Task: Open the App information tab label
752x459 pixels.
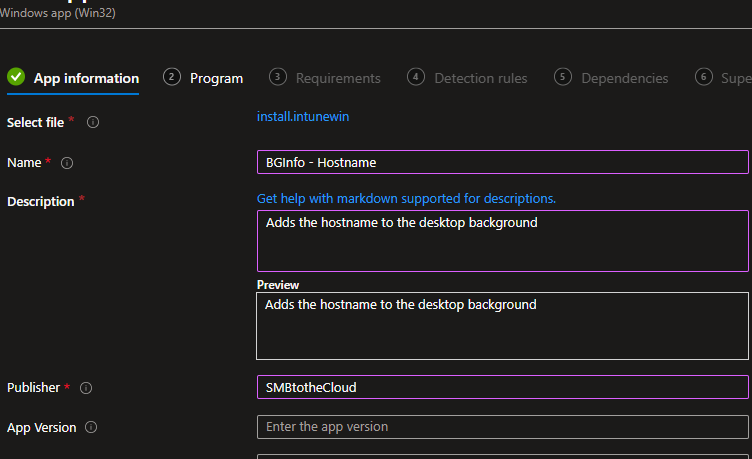Action: 86,78
